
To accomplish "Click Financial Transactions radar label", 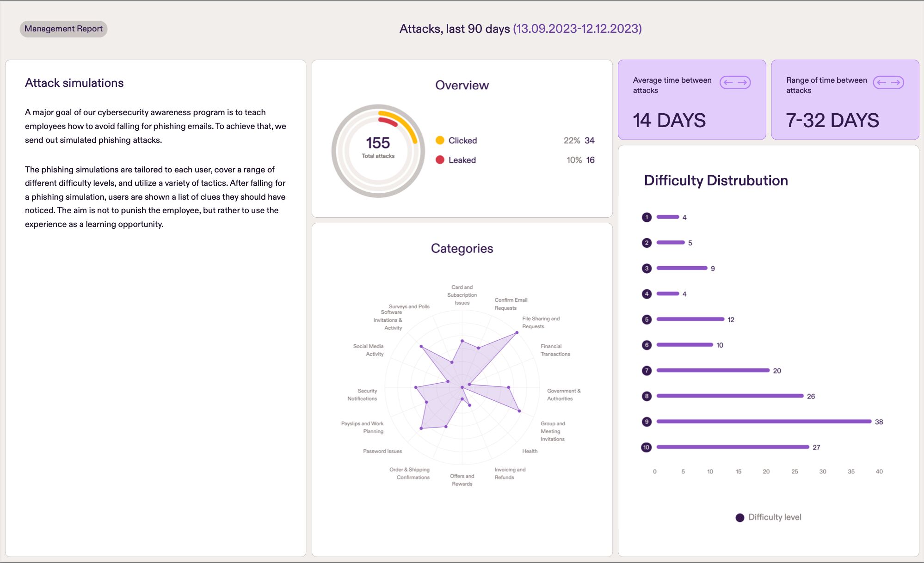I will click(555, 350).
